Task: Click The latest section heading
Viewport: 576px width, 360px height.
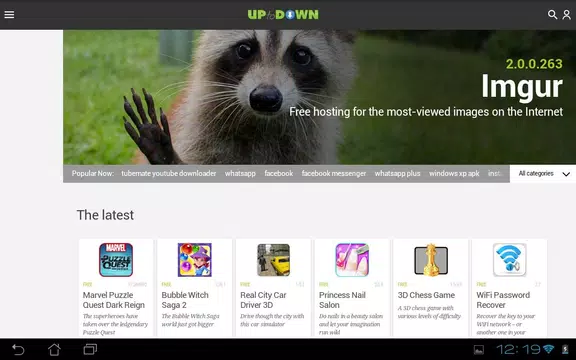Action: (x=105, y=215)
